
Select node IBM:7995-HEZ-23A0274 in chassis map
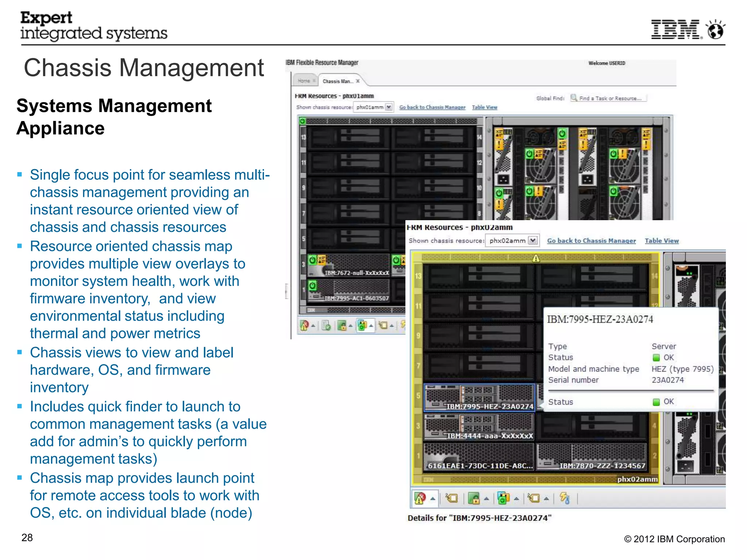tap(479, 397)
